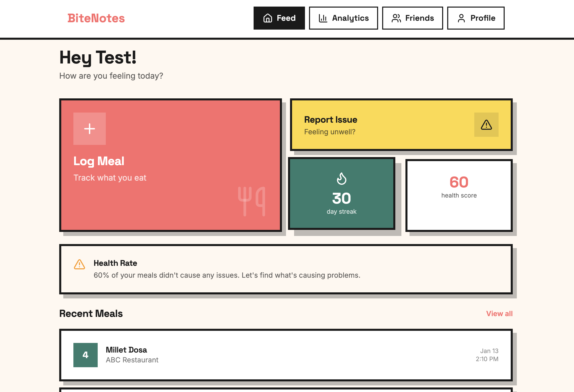Image resolution: width=574 pixels, height=392 pixels.
Task: Click the green rating 4 badge
Action: coord(86,355)
